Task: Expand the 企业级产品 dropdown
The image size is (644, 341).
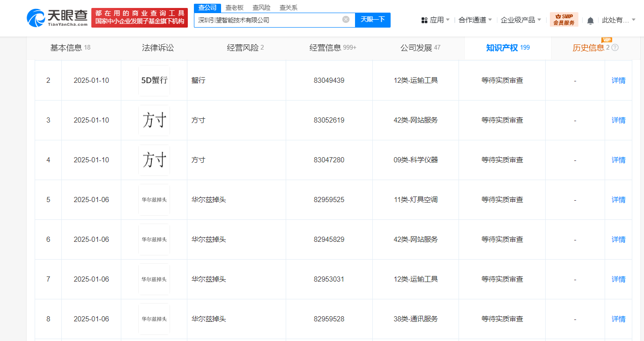Action: click(520, 20)
